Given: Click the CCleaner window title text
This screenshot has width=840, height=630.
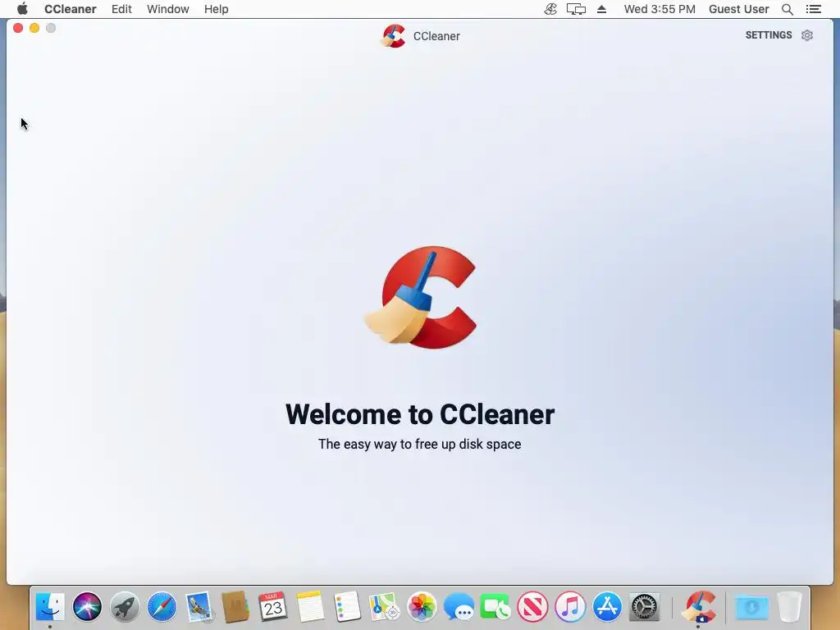Looking at the screenshot, I should tap(436, 36).
